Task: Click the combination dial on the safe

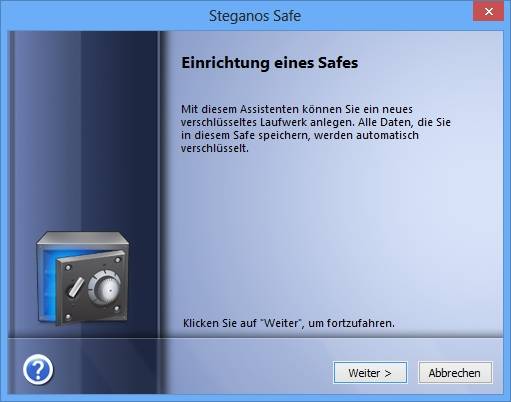Action: [x=104, y=287]
